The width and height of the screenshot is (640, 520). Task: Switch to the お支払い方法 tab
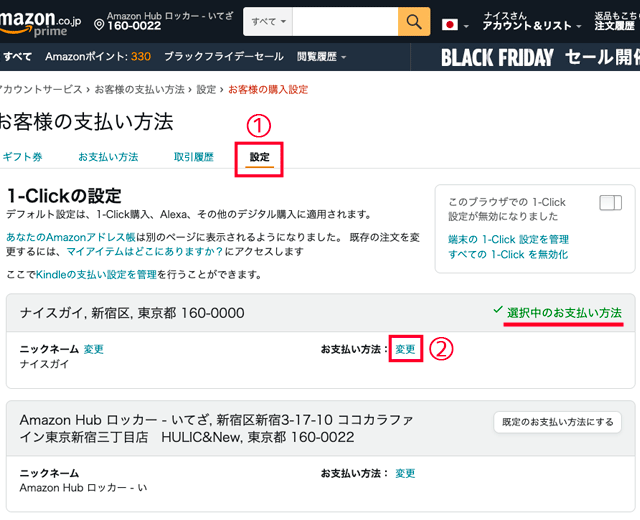pos(108,157)
